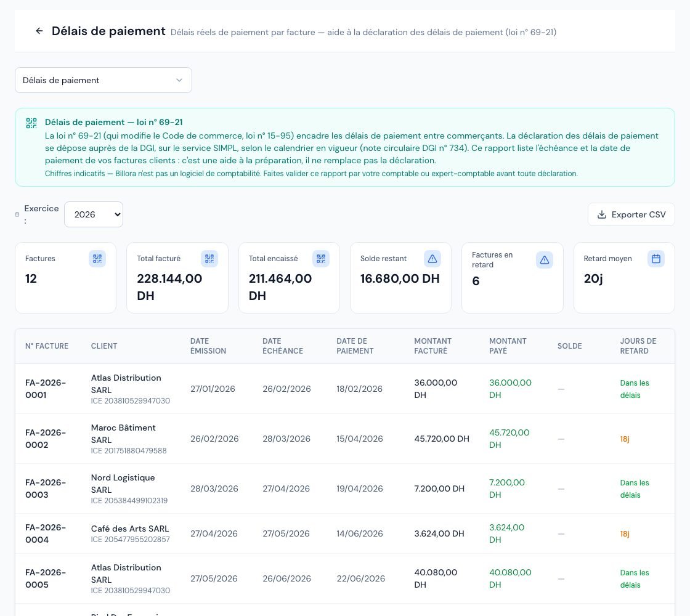The height and width of the screenshot is (616, 690).
Task: Click the 20j Retard moyen value
Action: (x=593, y=278)
